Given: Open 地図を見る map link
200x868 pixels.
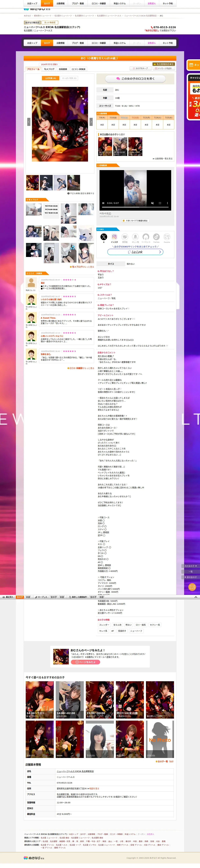Looking at the screenshot, I should click(x=94, y=788).
